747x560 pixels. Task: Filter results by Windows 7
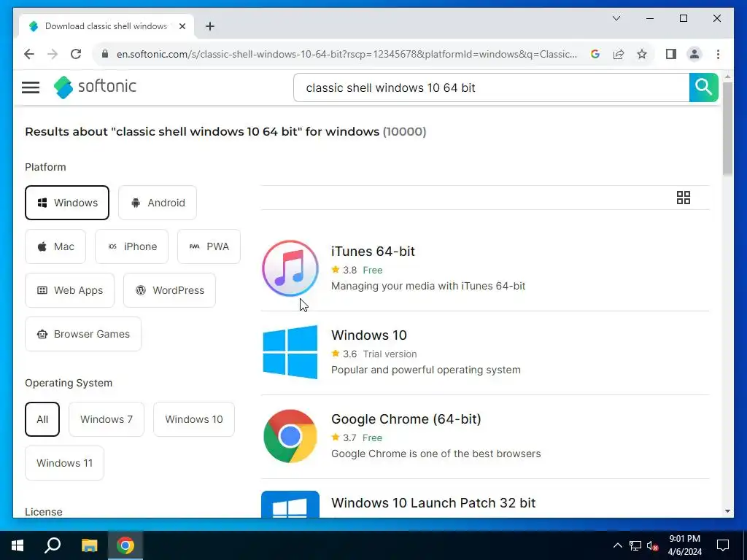[107, 419]
